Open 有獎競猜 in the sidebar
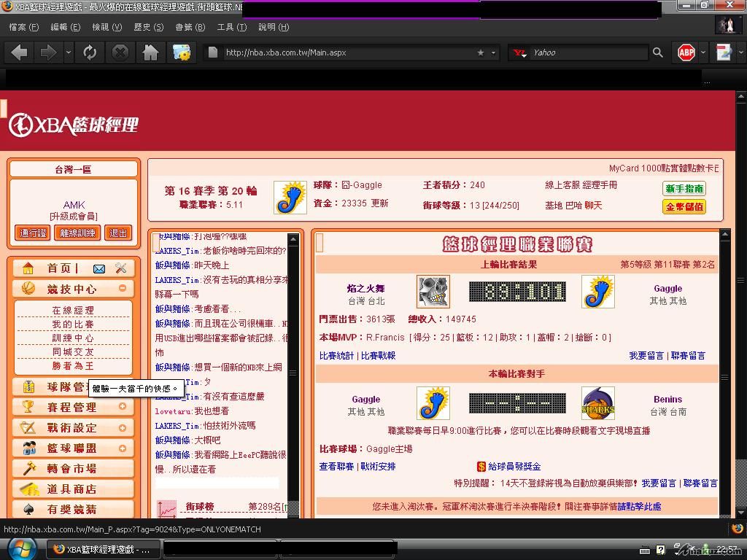This screenshot has height=560, width=747. (x=72, y=510)
